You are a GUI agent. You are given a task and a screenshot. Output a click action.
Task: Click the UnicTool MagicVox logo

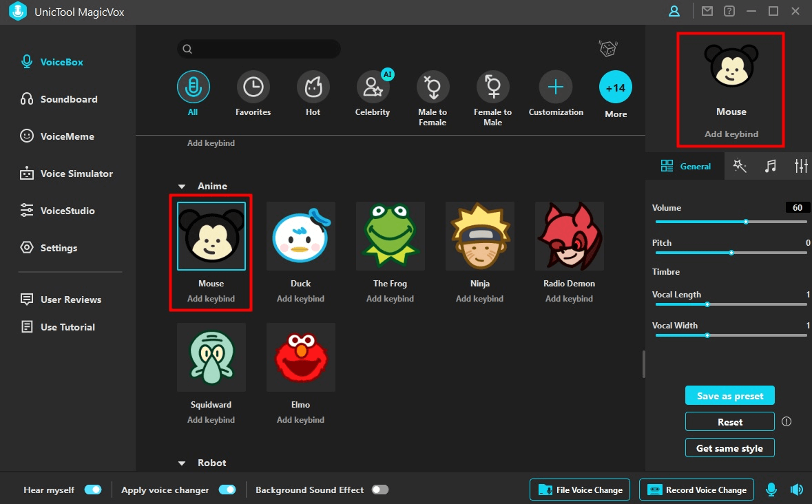coord(18,12)
